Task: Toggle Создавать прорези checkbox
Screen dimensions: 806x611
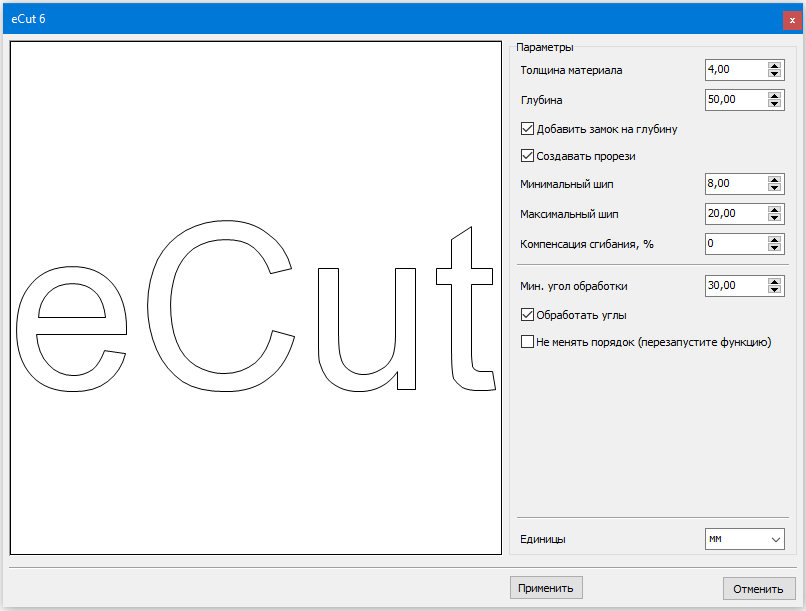Action: point(528,156)
